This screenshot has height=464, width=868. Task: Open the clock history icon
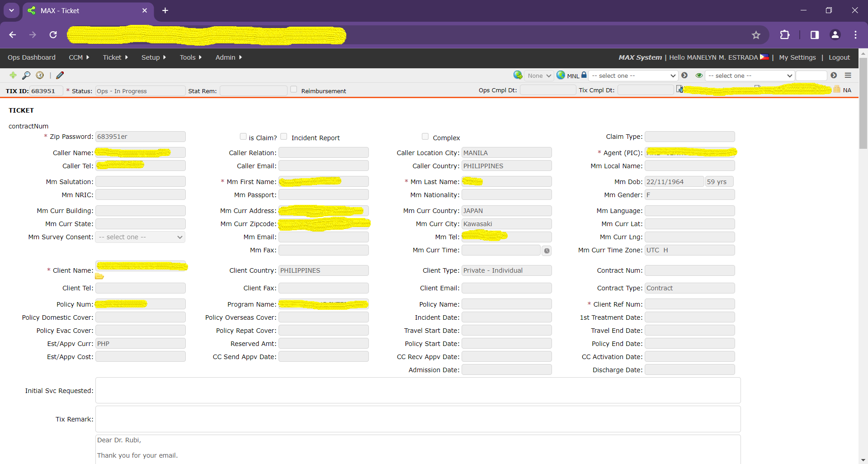pos(40,75)
